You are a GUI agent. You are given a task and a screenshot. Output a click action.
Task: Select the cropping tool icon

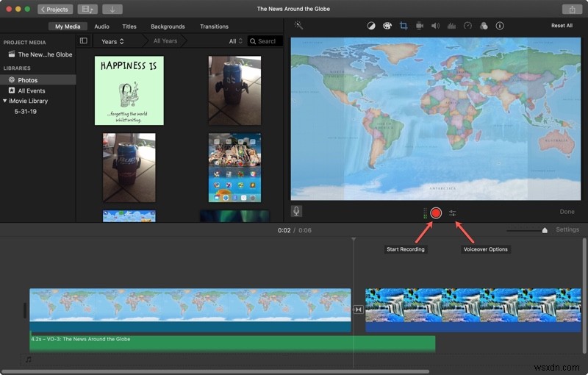coord(404,26)
